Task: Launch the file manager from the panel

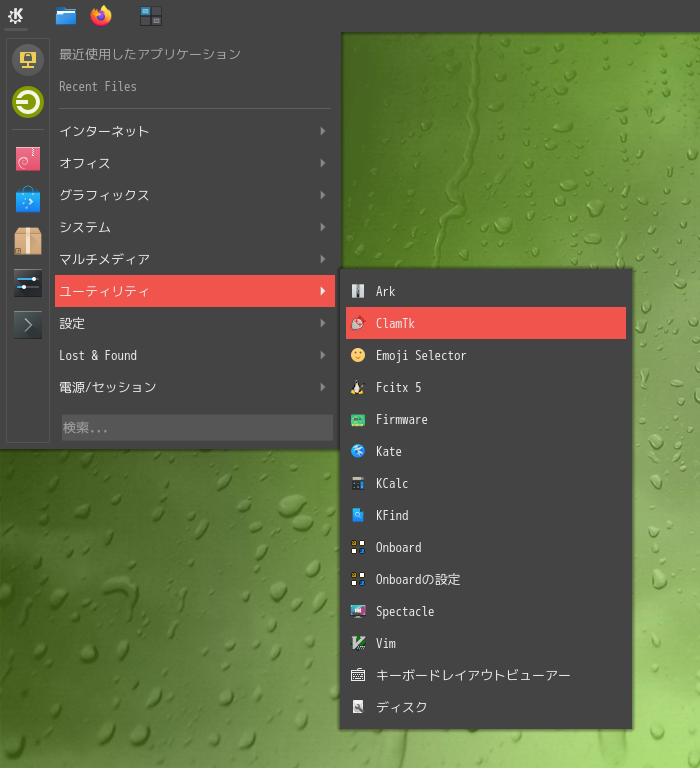Action: (x=66, y=16)
